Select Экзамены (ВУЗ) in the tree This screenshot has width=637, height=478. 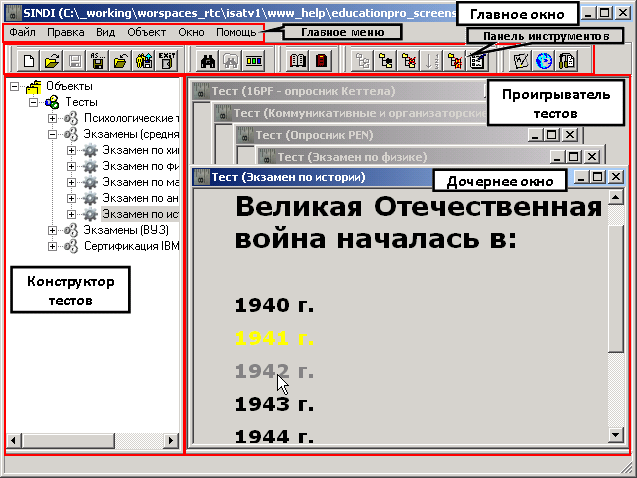(125, 231)
